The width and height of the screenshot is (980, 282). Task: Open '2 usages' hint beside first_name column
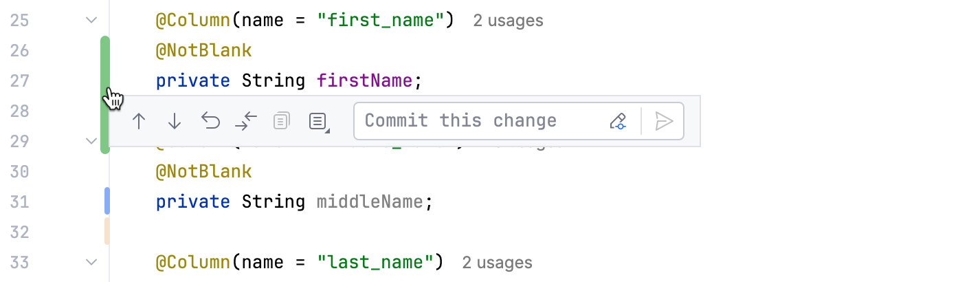click(508, 21)
